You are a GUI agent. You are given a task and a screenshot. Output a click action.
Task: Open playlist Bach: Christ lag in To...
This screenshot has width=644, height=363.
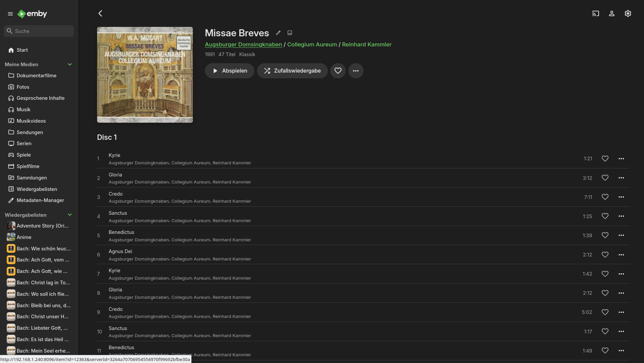(x=39, y=283)
